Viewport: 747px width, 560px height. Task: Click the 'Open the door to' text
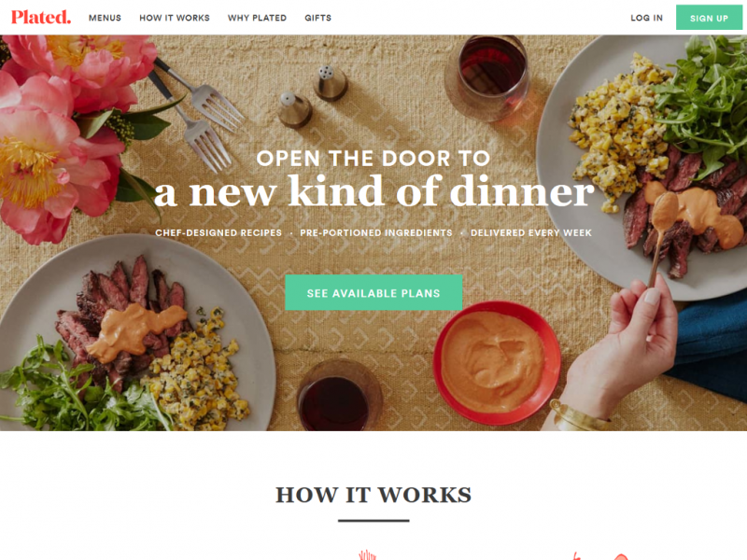coord(373,158)
